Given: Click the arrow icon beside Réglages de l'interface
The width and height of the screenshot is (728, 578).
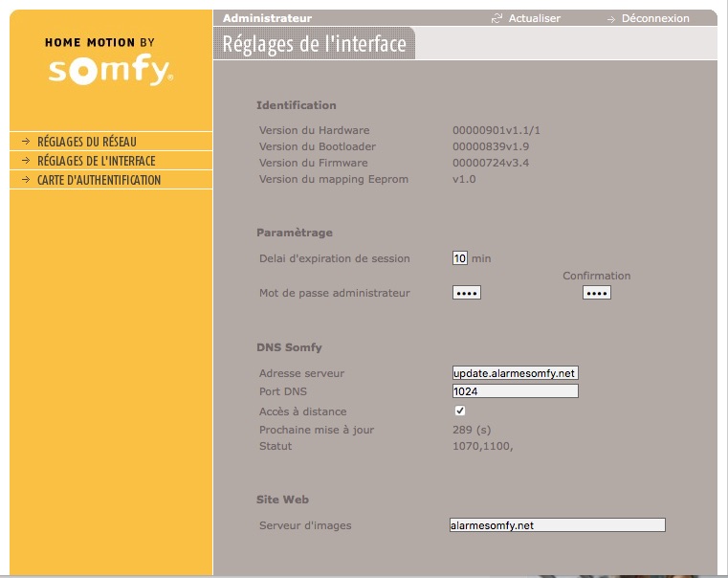Looking at the screenshot, I should (26, 161).
